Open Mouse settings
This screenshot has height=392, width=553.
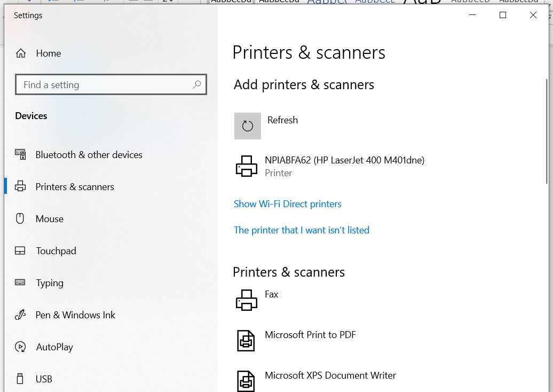point(50,218)
